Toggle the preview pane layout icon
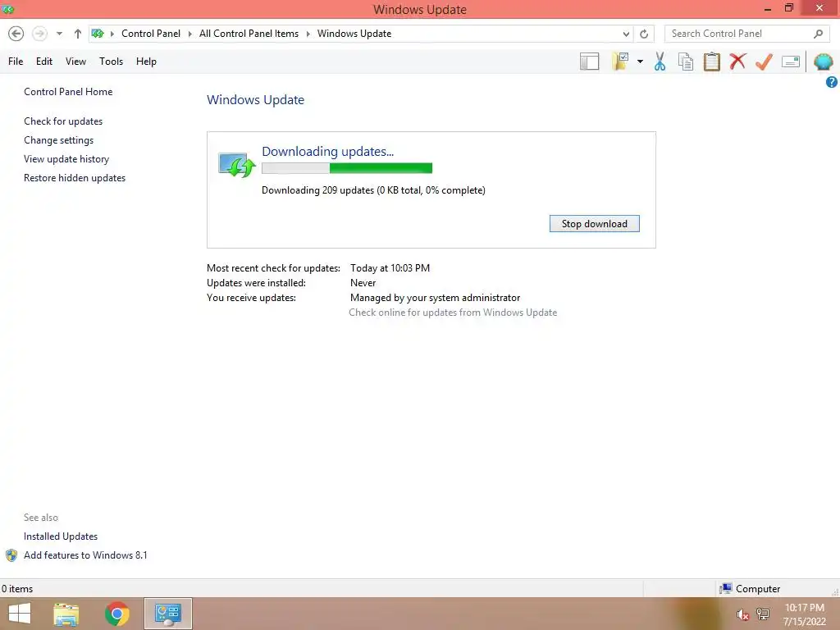840x630 pixels. (x=589, y=62)
